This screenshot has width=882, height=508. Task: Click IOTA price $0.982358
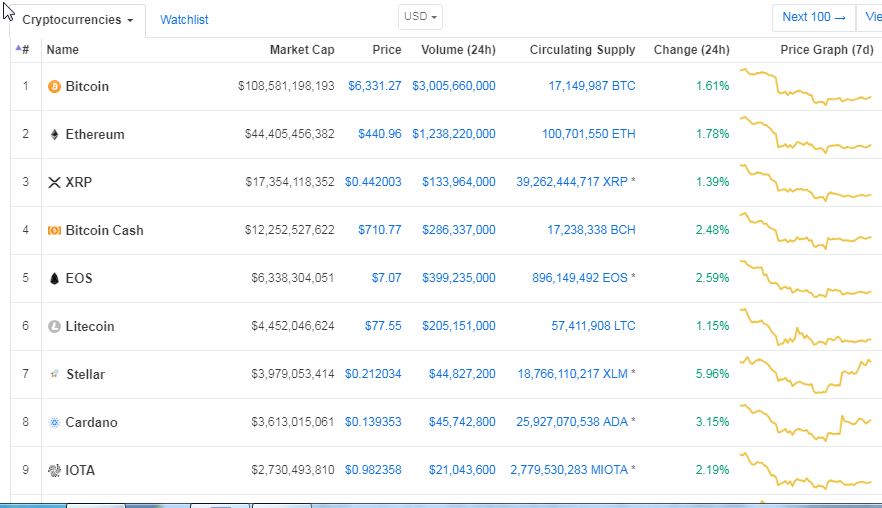(373, 470)
